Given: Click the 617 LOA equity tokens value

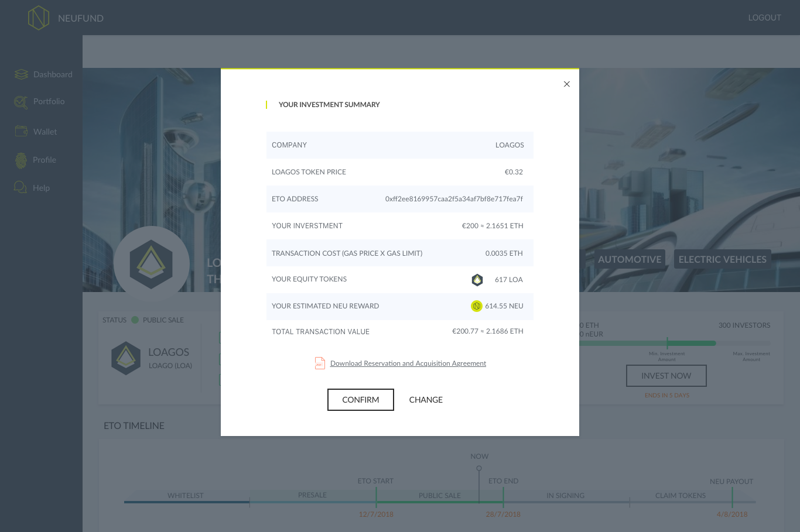Looking at the screenshot, I should click(509, 280).
